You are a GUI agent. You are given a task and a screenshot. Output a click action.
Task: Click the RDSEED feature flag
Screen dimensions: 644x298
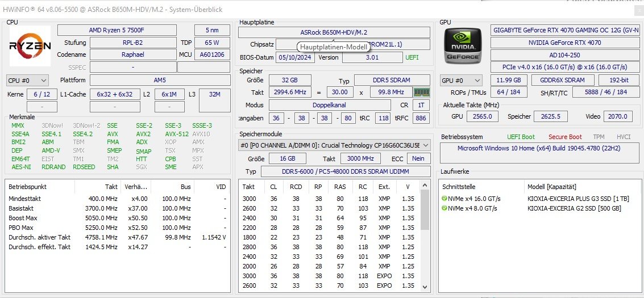coord(84,167)
